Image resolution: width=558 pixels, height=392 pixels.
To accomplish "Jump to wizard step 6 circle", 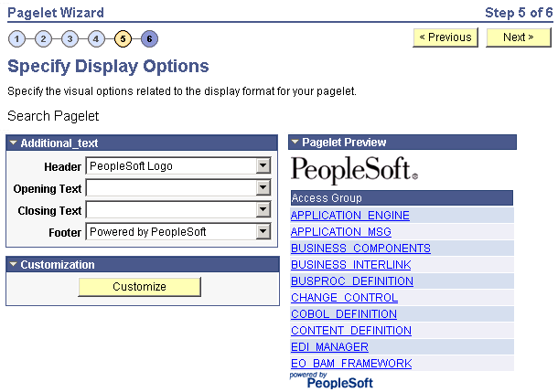I will click(149, 38).
